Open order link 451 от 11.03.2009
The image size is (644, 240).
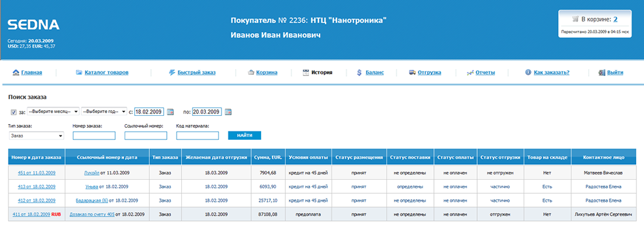(x=37, y=173)
